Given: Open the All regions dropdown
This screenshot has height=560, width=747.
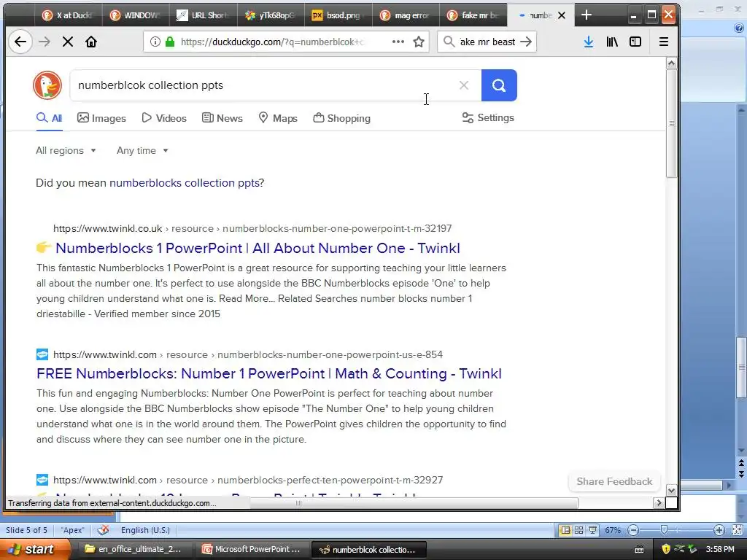Looking at the screenshot, I should 66,150.
